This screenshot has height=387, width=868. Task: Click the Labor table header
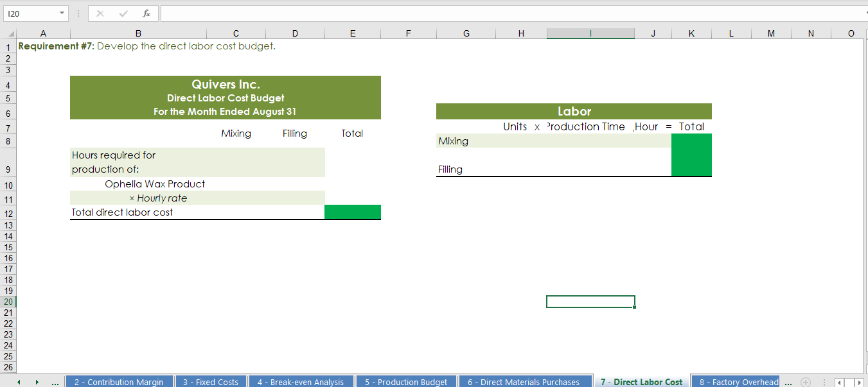click(574, 111)
